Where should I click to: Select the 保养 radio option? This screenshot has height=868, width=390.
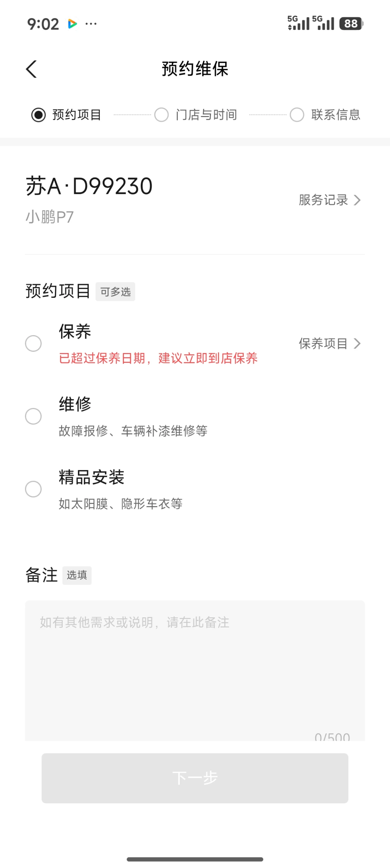point(33,343)
